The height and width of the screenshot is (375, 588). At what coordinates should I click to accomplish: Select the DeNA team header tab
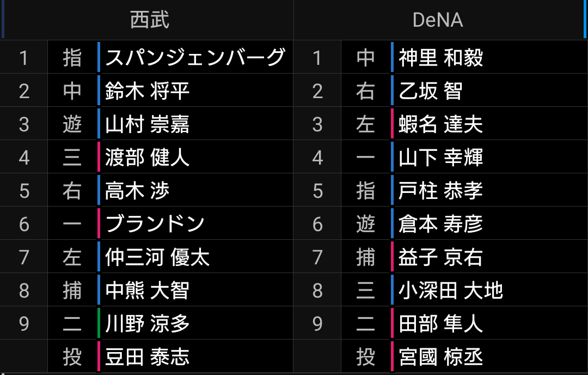tap(438, 20)
